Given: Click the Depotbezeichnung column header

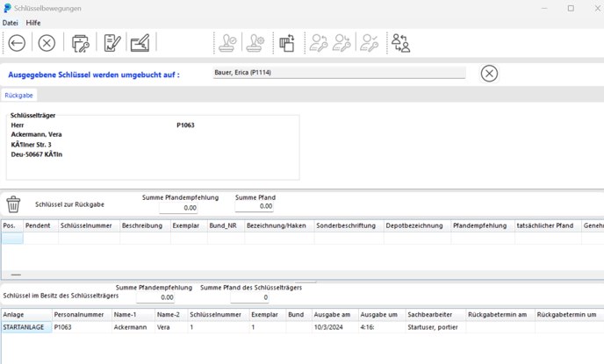Looking at the screenshot, I should [418, 226].
